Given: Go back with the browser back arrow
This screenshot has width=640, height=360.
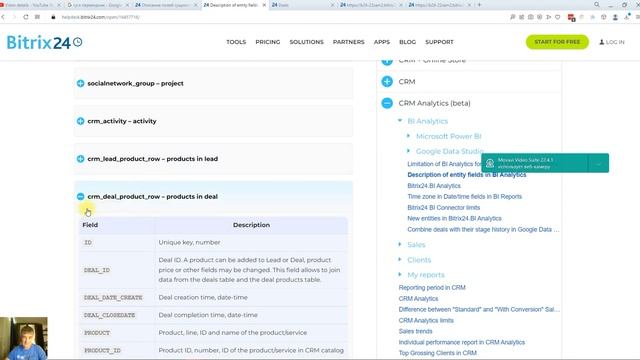Looking at the screenshot, I should (3, 17).
